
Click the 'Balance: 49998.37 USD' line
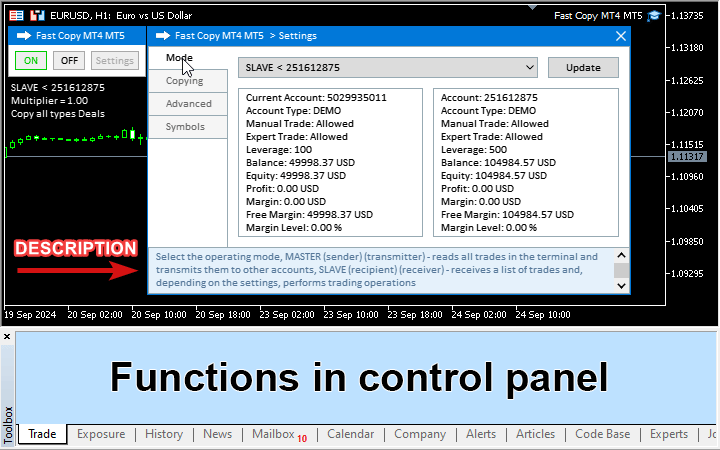tap(300, 163)
